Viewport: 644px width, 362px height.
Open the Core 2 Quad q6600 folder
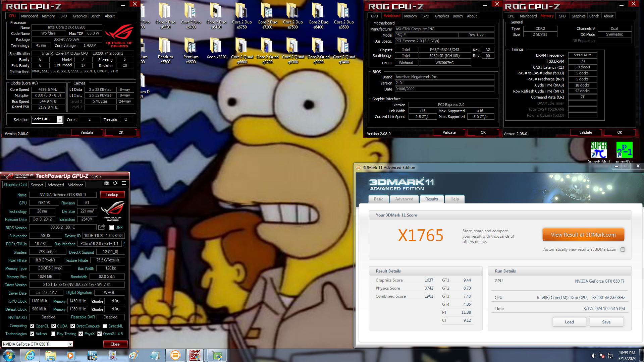242,50
